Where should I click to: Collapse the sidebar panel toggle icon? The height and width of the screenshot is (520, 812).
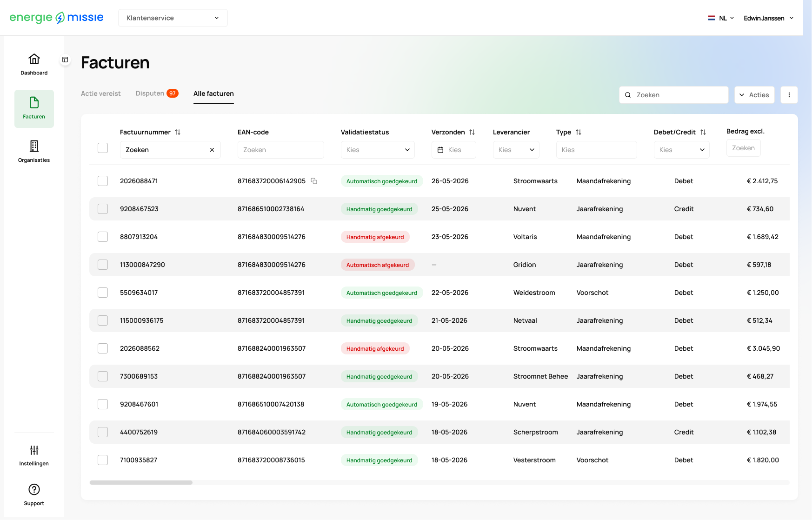point(65,60)
